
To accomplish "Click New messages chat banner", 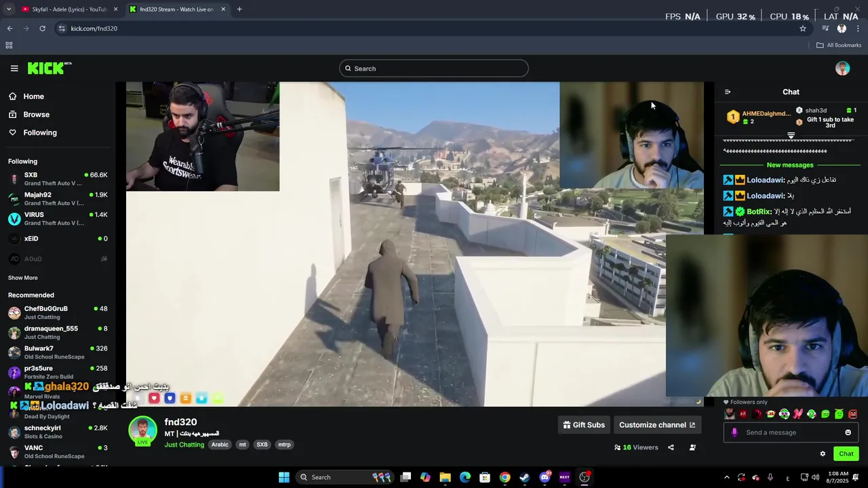I will pyautogui.click(x=790, y=165).
